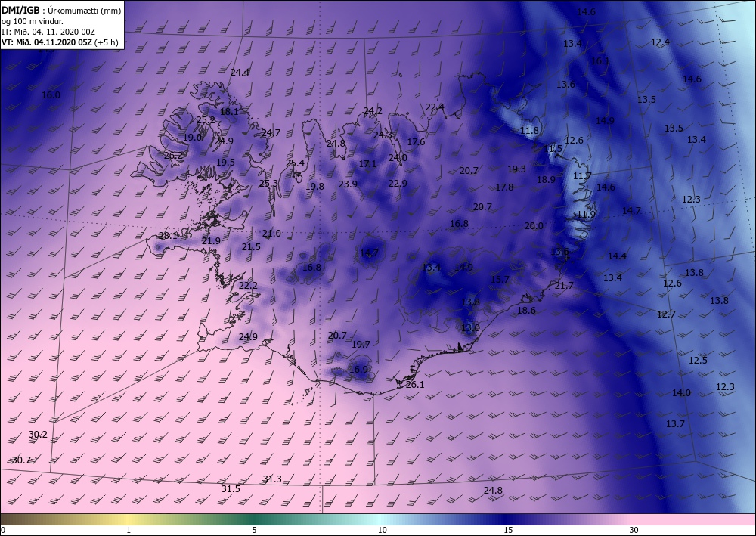Viewport: 756px width, 536px height.
Task: Click the map value "14.4"
Action: click(x=617, y=256)
